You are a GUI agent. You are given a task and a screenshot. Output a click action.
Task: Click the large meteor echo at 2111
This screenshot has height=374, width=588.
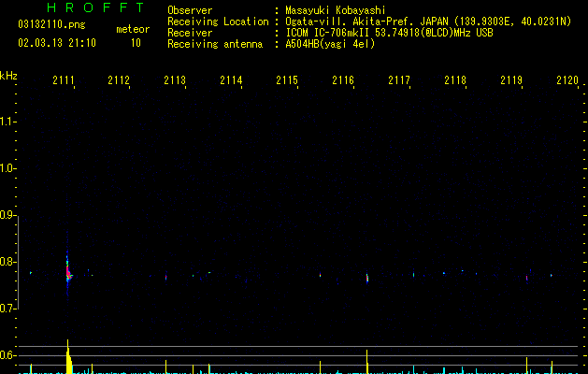pos(68,272)
